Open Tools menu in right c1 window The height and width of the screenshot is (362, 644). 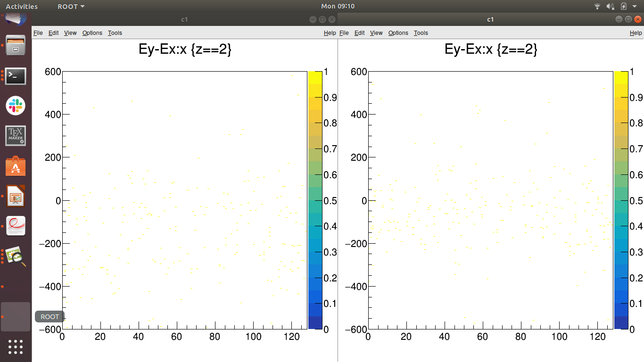(421, 33)
